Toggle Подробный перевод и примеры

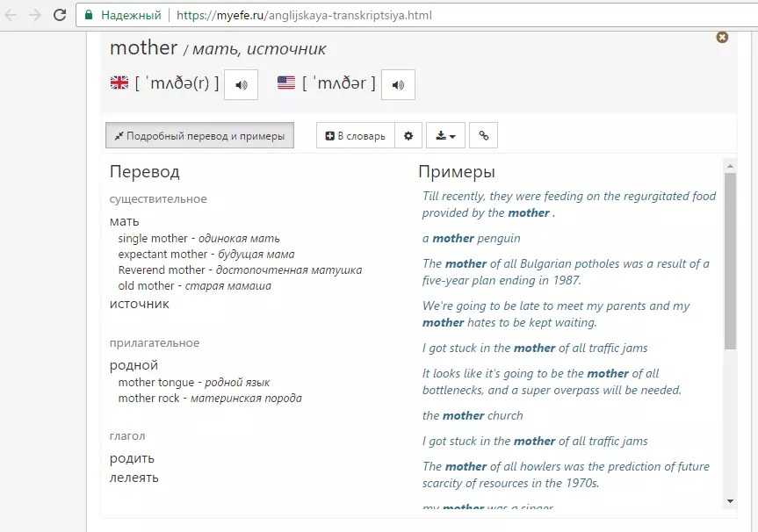pos(199,136)
